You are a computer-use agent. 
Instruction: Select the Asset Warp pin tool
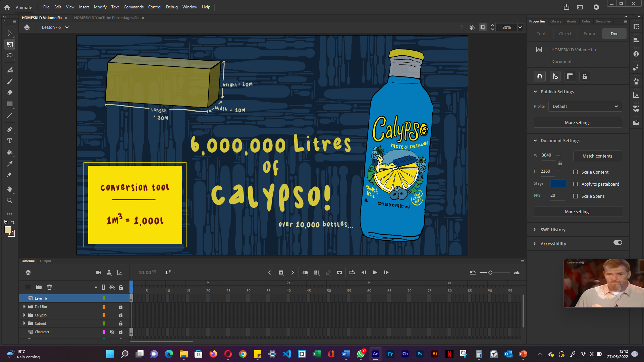coord(10,175)
